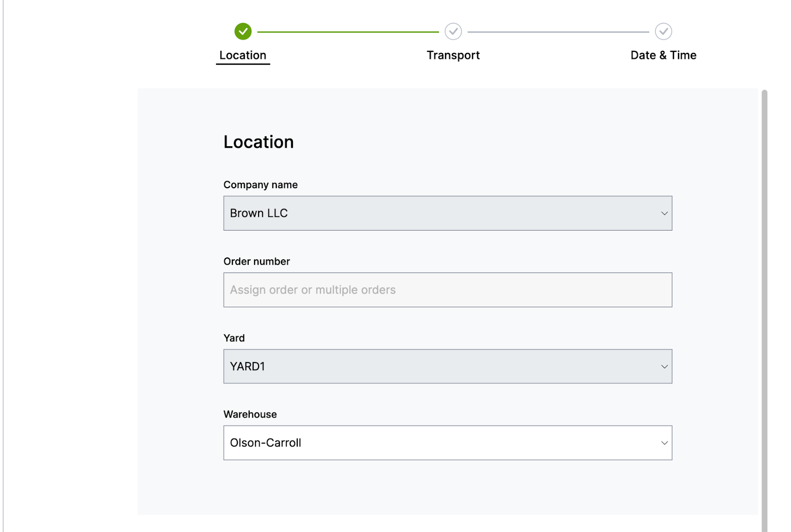Image resolution: width=791 pixels, height=532 pixels.
Task: Click the green checkmark Location step icon
Action: click(243, 32)
